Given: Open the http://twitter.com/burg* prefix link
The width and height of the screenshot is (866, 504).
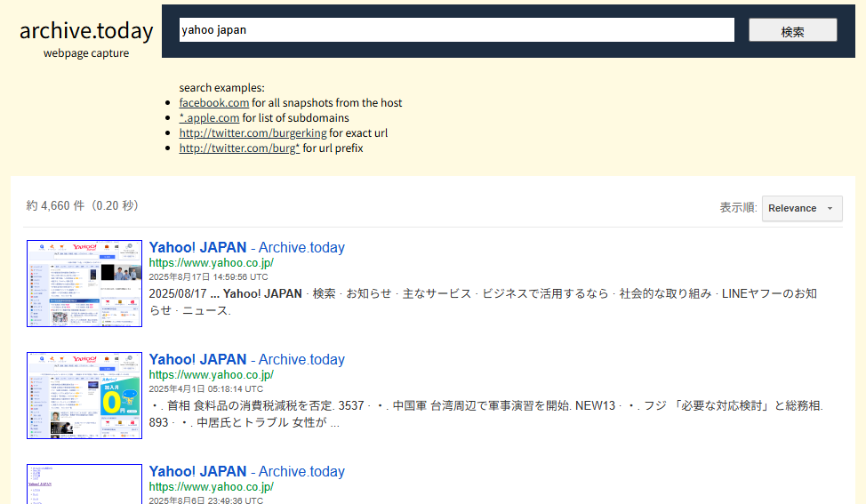Looking at the screenshot, I should (239, 148).
